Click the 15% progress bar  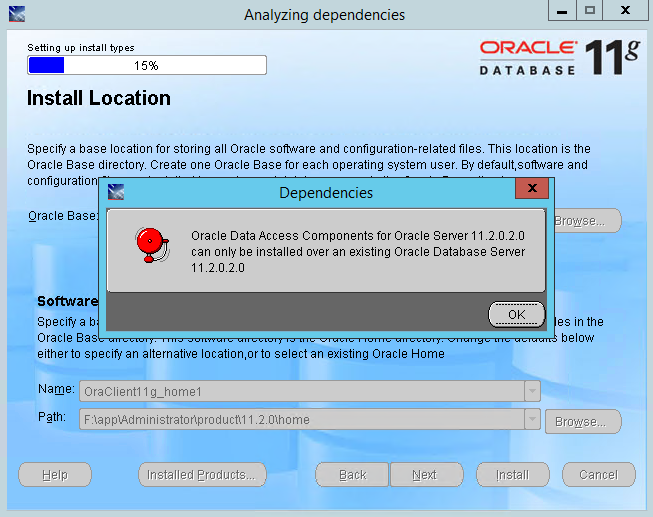(147, 65)
